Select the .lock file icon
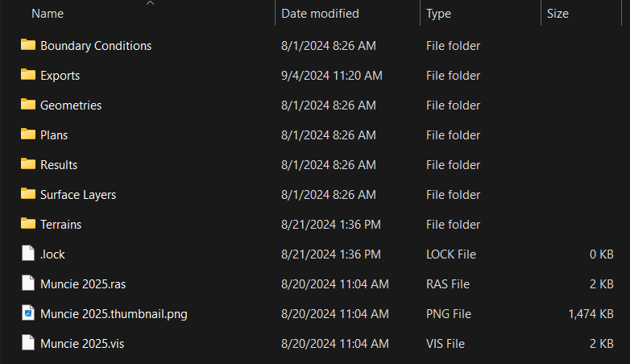630x364 pixels. [28, 254]
